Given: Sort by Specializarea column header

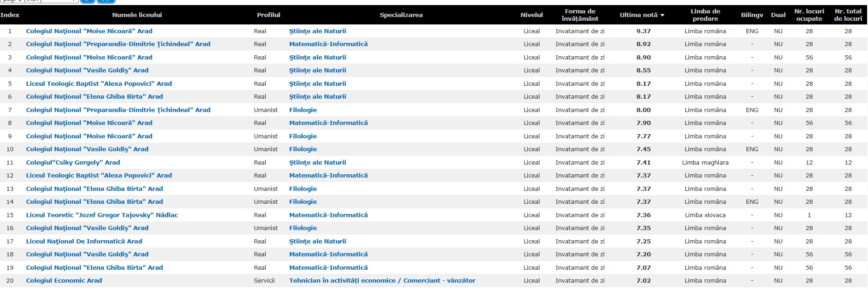Looking at the screenshot, I should 401,15.
